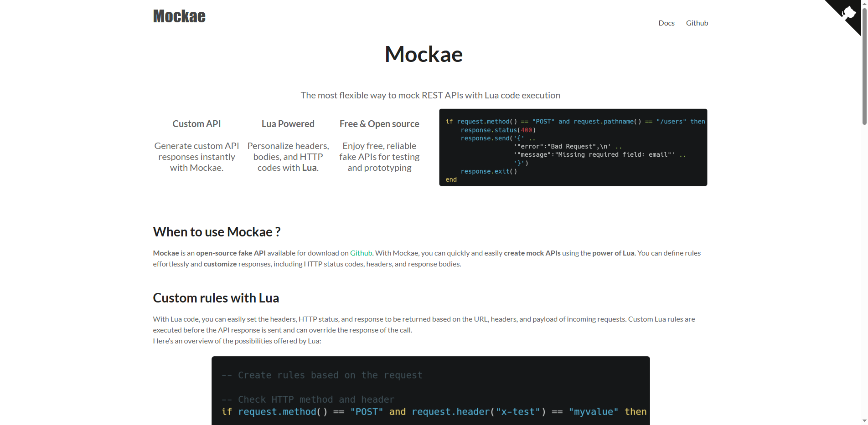The height and width of the screenshot is (425, 868).
Task: Select the tagline about mocking REST APIs
Action: pyautogui.click(x=430, y=95)
